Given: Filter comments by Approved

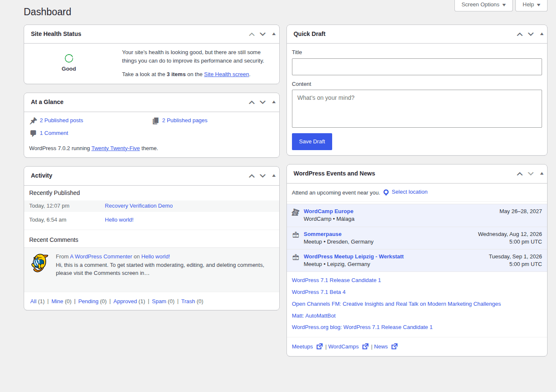Looking at the screenshot, I should click(x=125, y=302).
